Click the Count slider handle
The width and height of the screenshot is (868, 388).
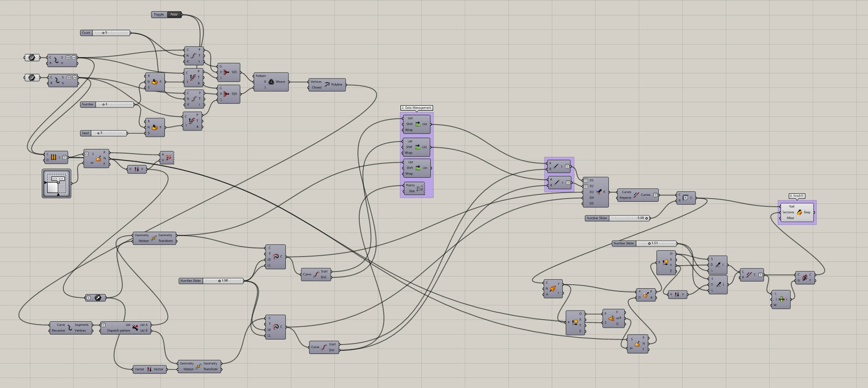(103, 33)
